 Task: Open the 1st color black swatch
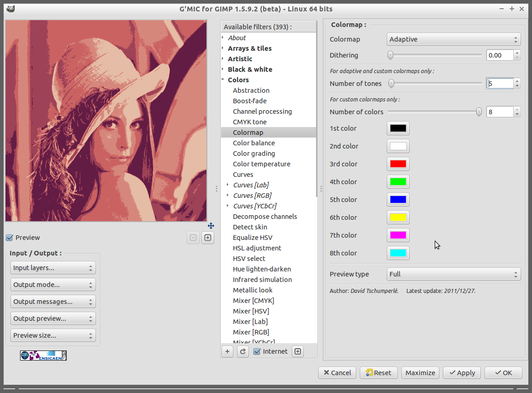[x=398, y=128]
